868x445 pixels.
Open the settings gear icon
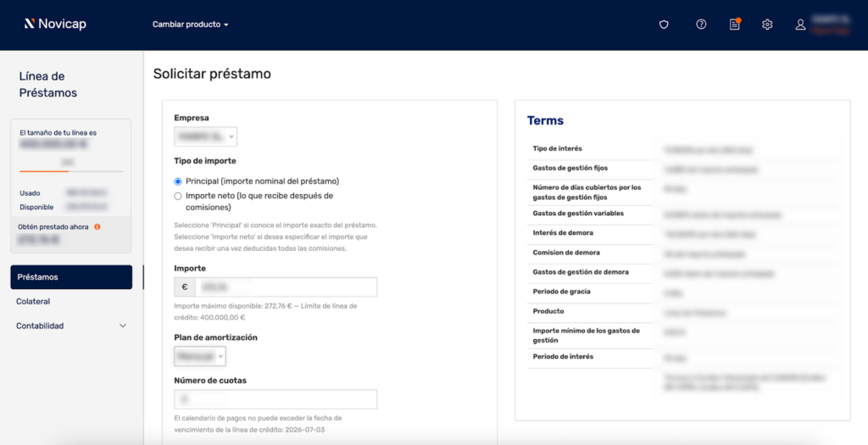point(767,25)
